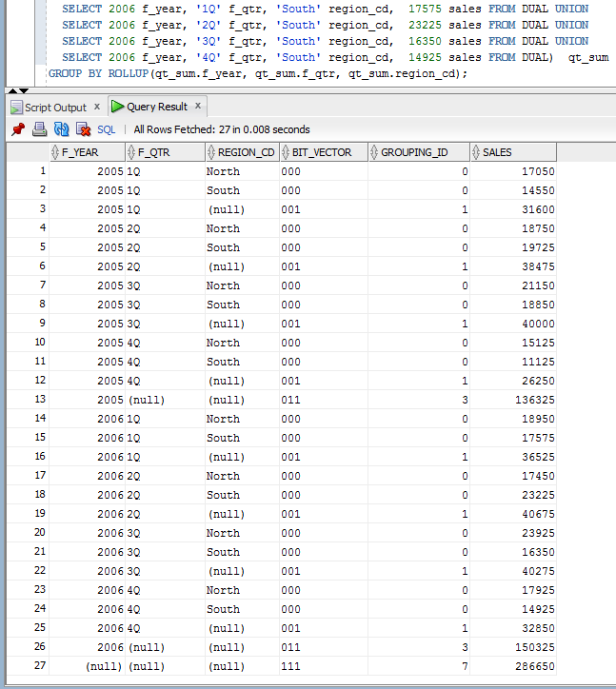Image resolution: width=616 pixels, height=689 pixels.
Task: Select the bit vector cell 111
Action: pos(324,666)
